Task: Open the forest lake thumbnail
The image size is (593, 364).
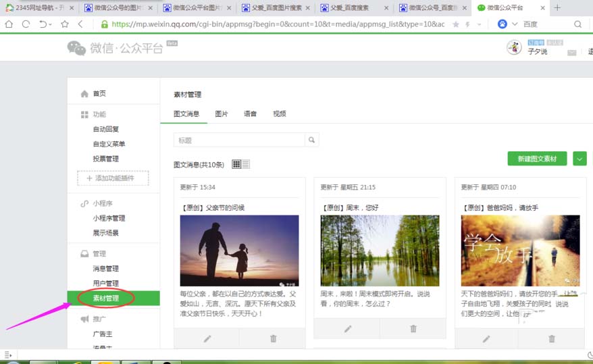Action: point(380,251)
